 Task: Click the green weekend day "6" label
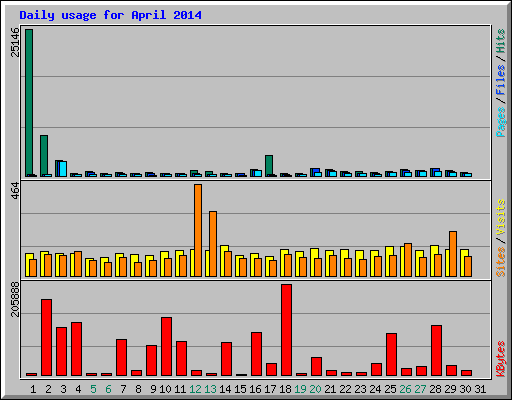coord(108,389)
